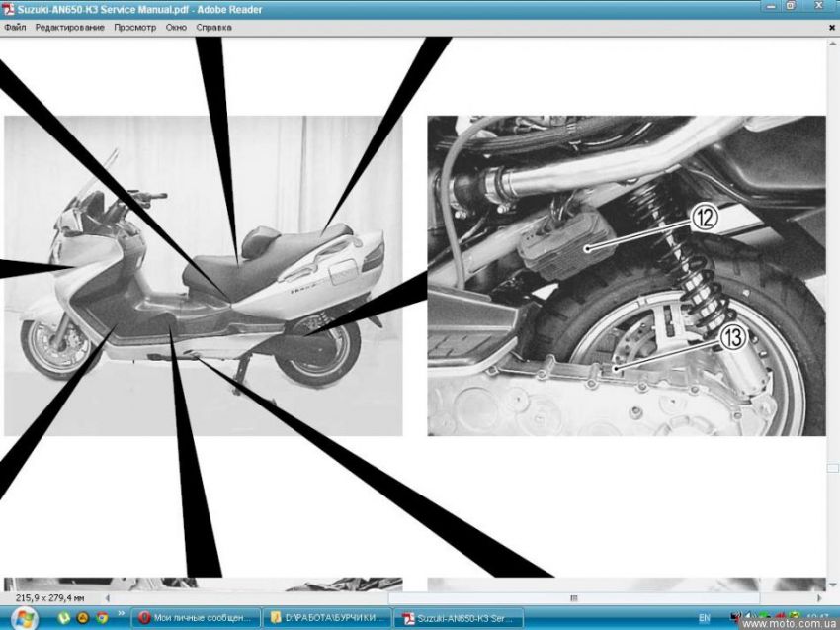Click the scooter side-view photo

203,276
